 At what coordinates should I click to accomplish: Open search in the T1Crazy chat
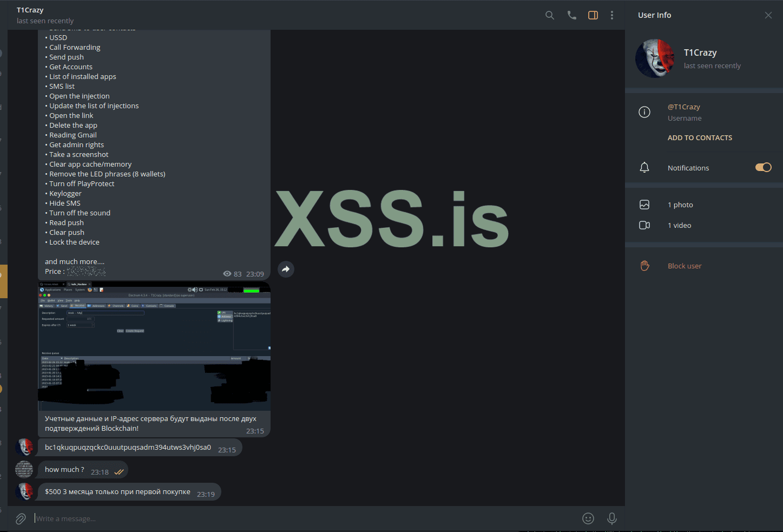[550, 15]
